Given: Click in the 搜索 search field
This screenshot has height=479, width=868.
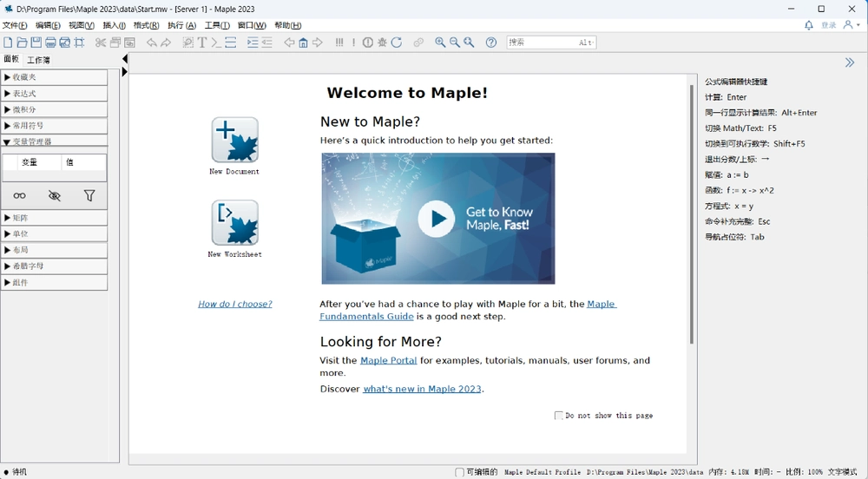Looking at the screenshot, I should pos(551,42).
